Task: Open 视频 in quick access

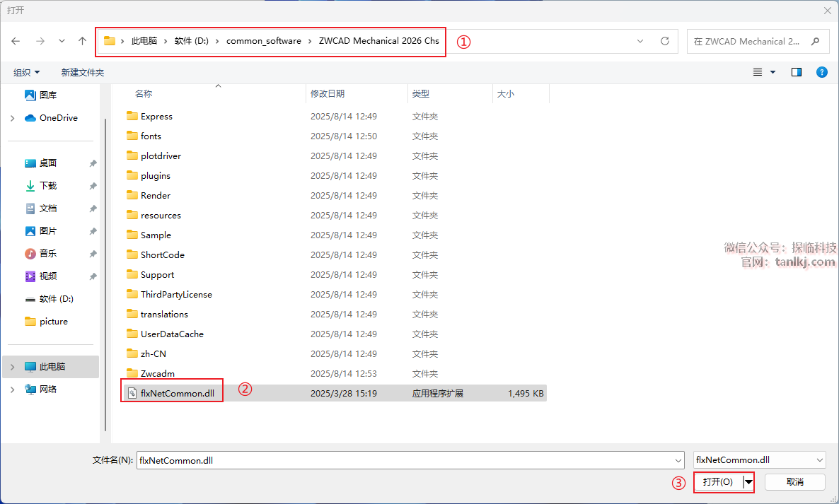Action: tap(40, 276)
